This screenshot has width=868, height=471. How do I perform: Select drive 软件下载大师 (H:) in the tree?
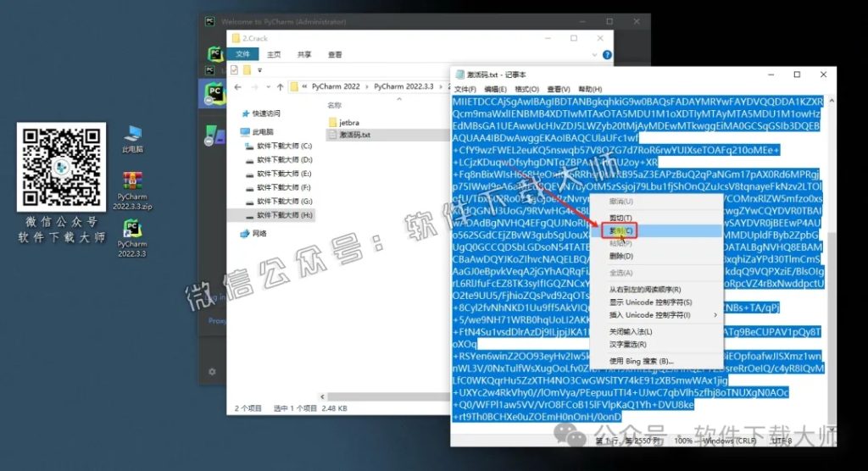pos(279,214)
